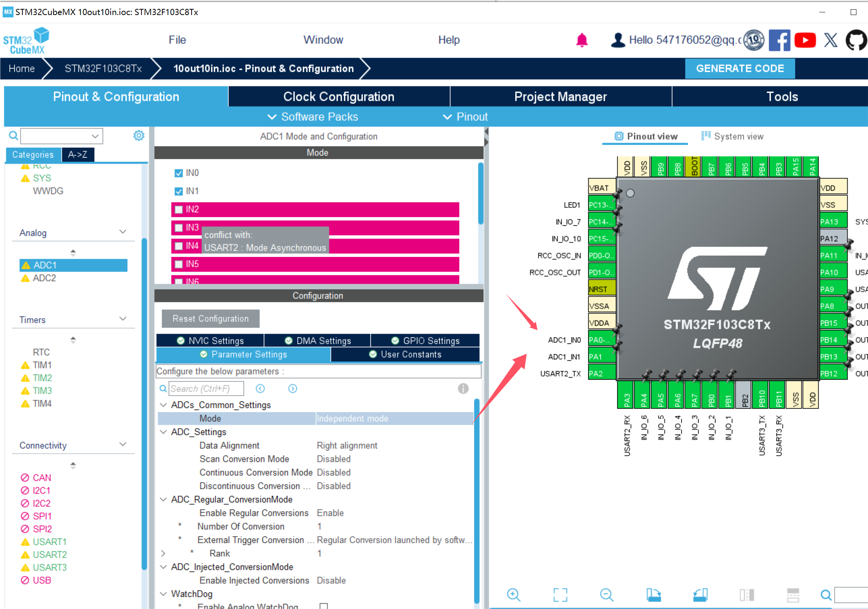Click the user account icon
This screenshot has width=868, height=609.
(x=618, y=40)
